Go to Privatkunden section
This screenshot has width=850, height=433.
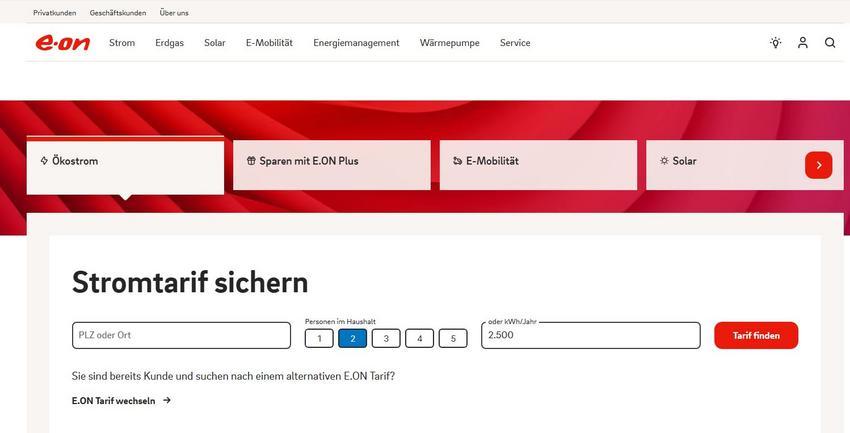point(55,12)
